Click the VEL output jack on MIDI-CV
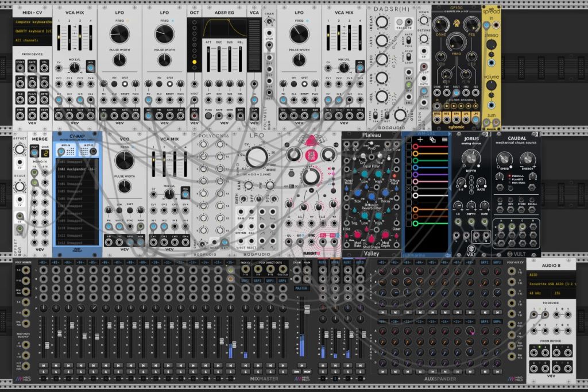This screenshot has width=588, height=392. click(x=44, y=68)
